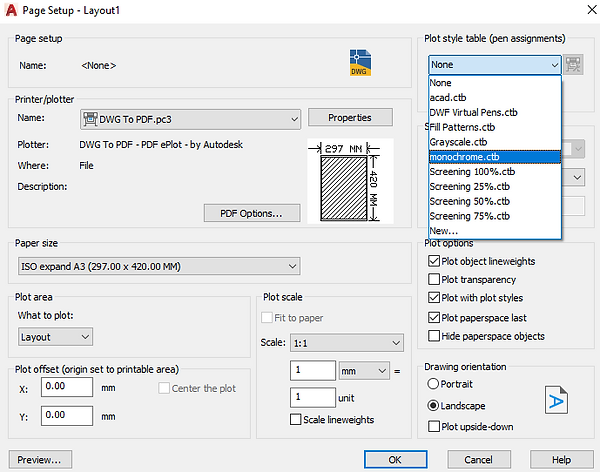Enable Scale lineweights checkbox
The height and width of the screenshot is (472, 600).
(x=295, y=419)
